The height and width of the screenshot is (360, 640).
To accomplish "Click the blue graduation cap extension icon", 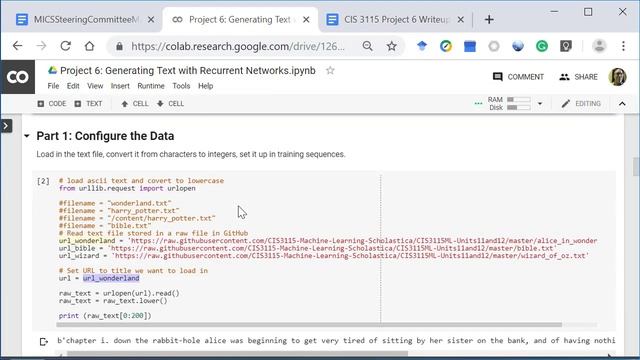I will coord(422,46).
